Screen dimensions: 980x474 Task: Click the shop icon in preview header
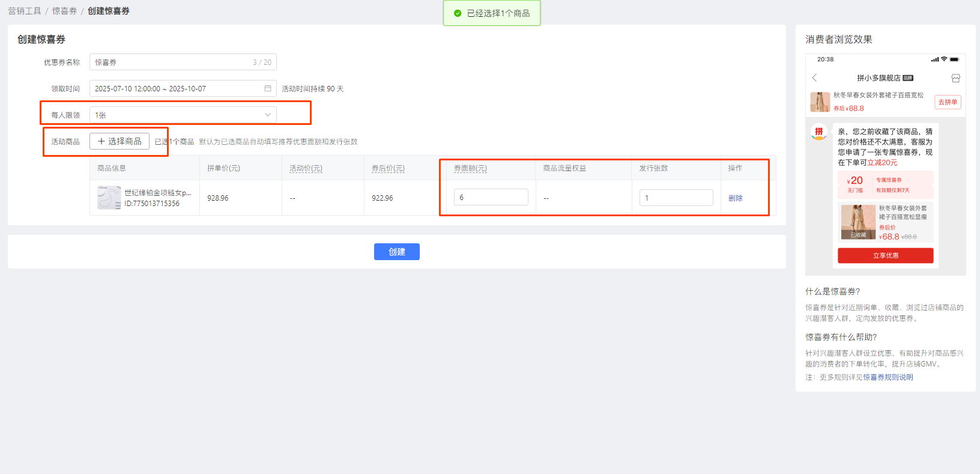[955, 78]
